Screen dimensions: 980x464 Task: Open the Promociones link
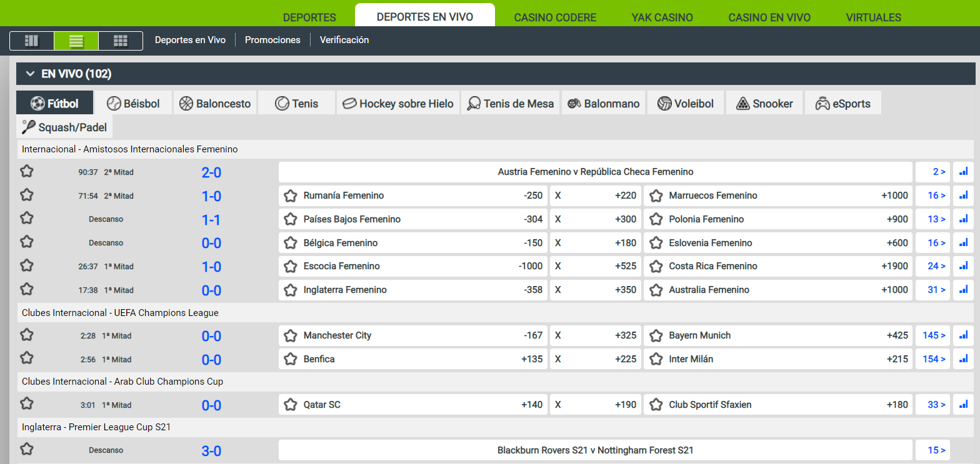[x=272, y=40]
